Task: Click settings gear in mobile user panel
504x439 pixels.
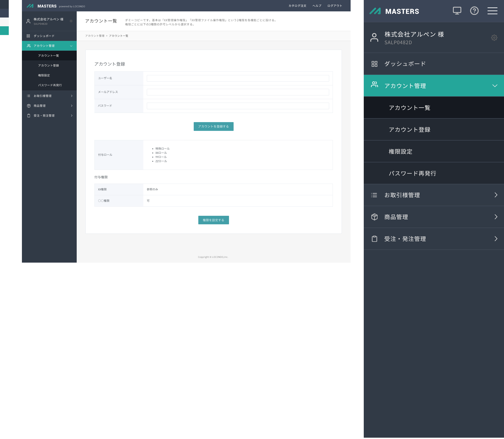Action: (494, 38)
